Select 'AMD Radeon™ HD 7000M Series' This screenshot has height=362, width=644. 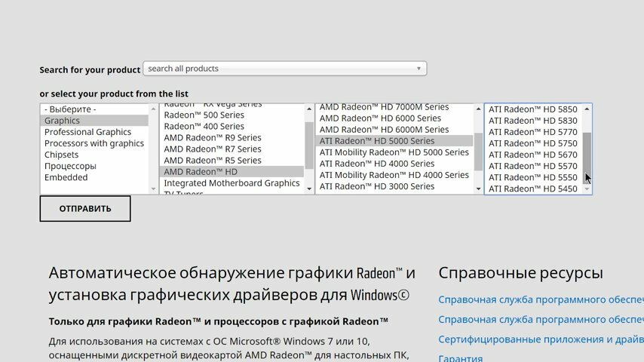click(394, 107)
